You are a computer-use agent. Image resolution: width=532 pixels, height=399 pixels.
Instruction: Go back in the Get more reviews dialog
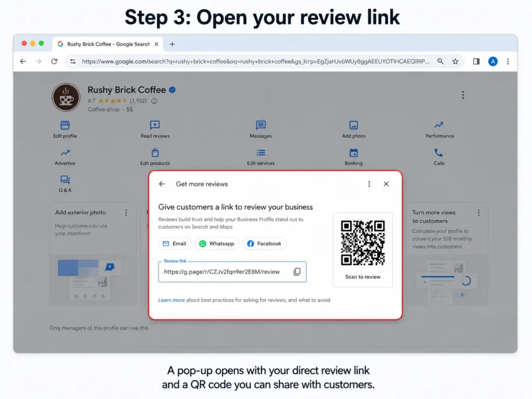[x=162, y=184]
